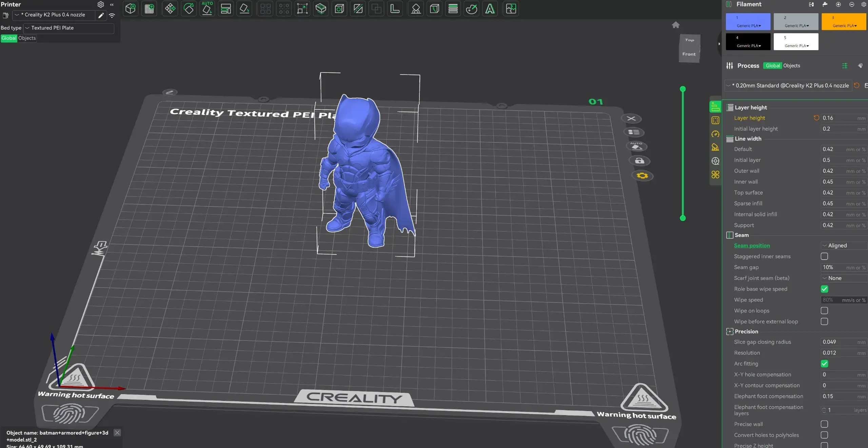Screen dimensions: 868x448
Task: Open the Color painting palette tool
Action: point(471,8)
